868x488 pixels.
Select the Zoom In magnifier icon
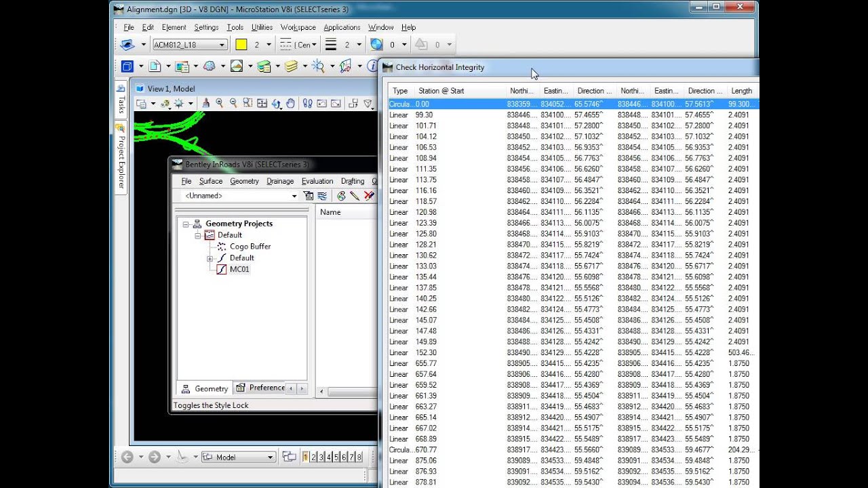tap(220, 104)
